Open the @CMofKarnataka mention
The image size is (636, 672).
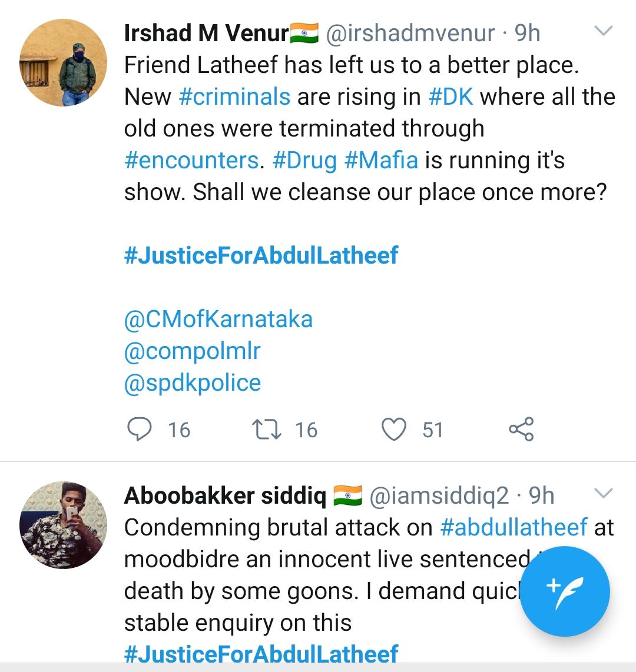click(218, 319)
